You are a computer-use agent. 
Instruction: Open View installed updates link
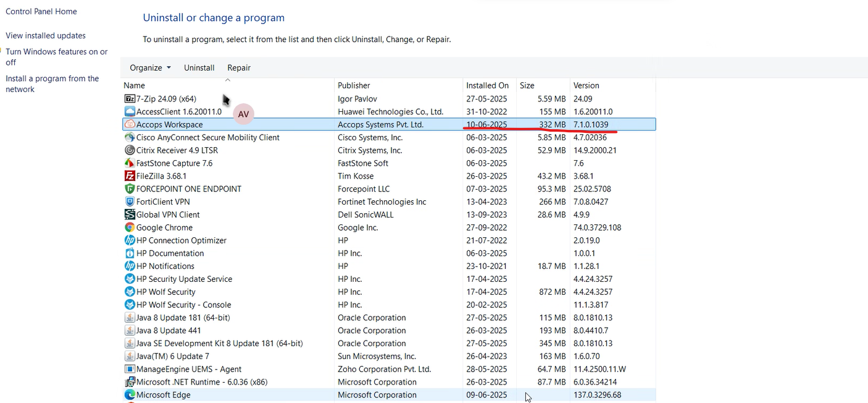tap(46, 36)
